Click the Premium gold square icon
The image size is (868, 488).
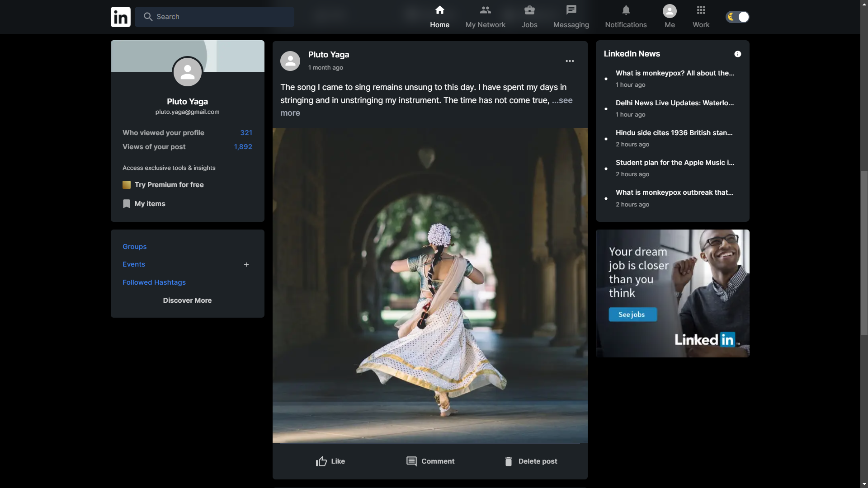point(127,185)
